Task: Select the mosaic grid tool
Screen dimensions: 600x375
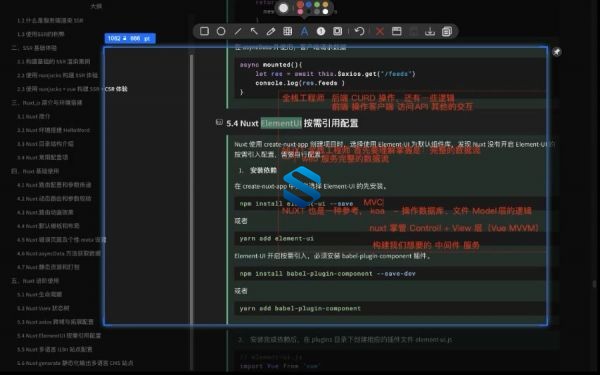Action: tap(287, 31)
